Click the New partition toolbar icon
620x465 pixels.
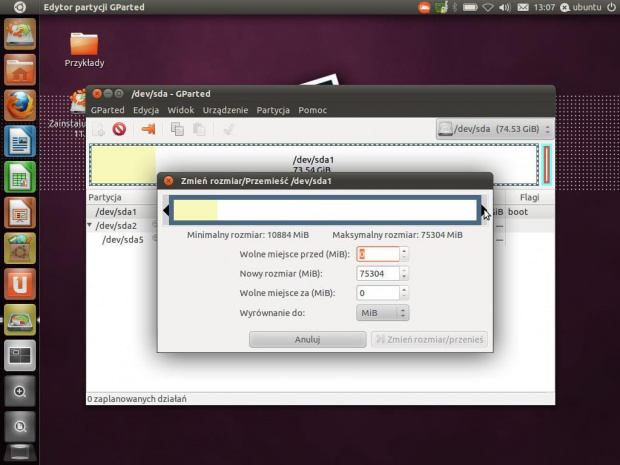[98, 129]
